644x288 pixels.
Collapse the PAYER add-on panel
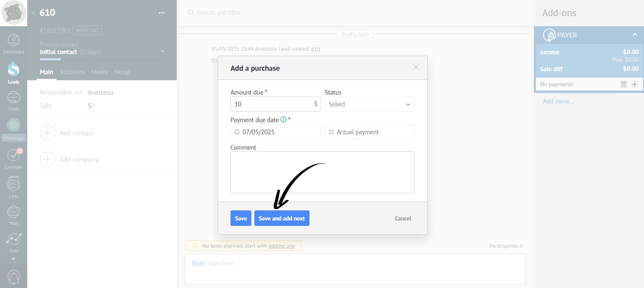[x=635, y=35]
